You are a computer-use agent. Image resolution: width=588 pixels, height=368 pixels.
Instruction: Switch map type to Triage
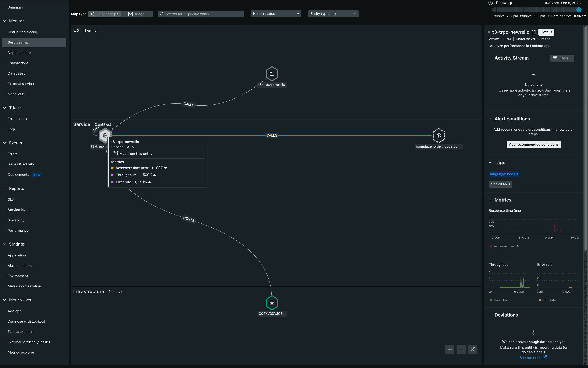point(137,14)
